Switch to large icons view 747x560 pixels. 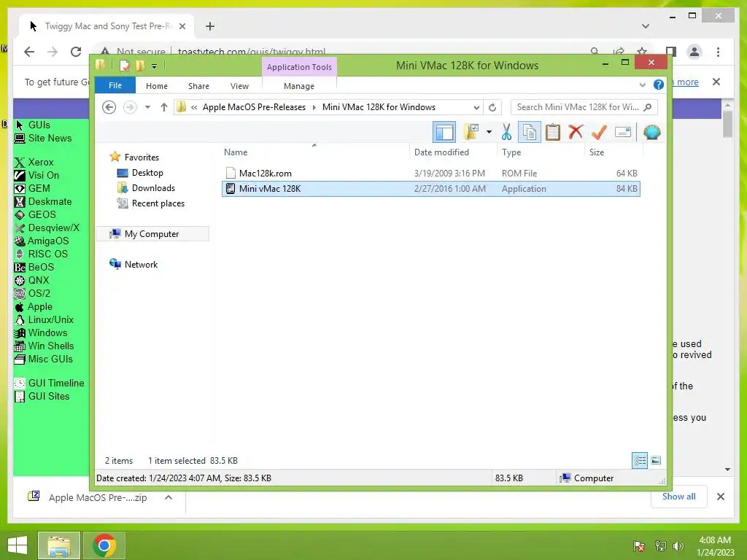[x=656, y=461]
